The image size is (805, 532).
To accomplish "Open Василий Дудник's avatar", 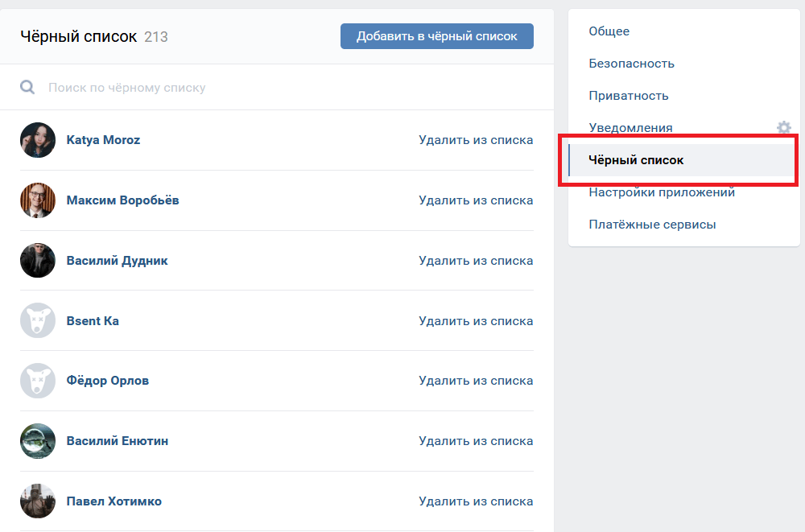I will (38, 261).
